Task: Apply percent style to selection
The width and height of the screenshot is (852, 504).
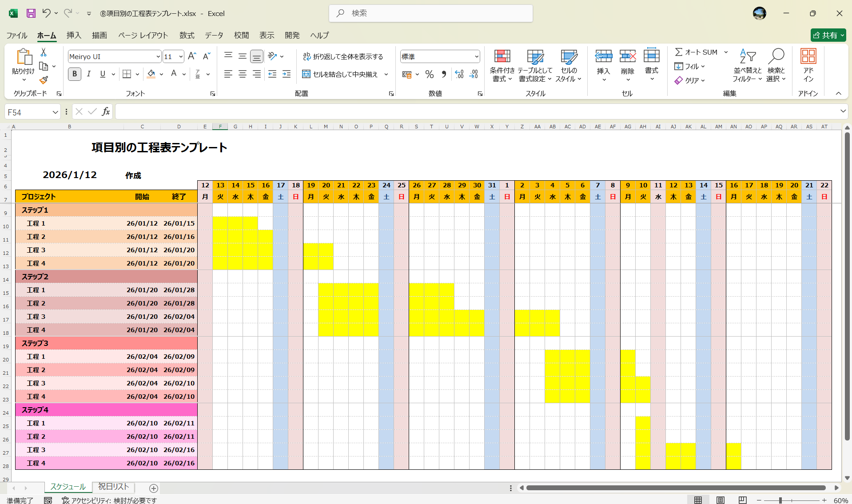Action: [x=429, y=74]
